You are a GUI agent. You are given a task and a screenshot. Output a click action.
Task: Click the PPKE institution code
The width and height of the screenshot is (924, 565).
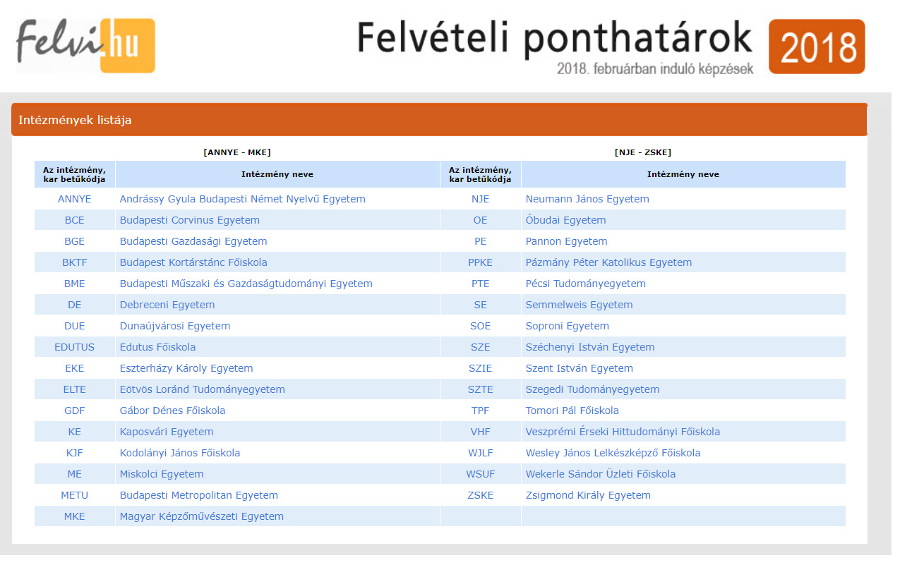(481, 262)
